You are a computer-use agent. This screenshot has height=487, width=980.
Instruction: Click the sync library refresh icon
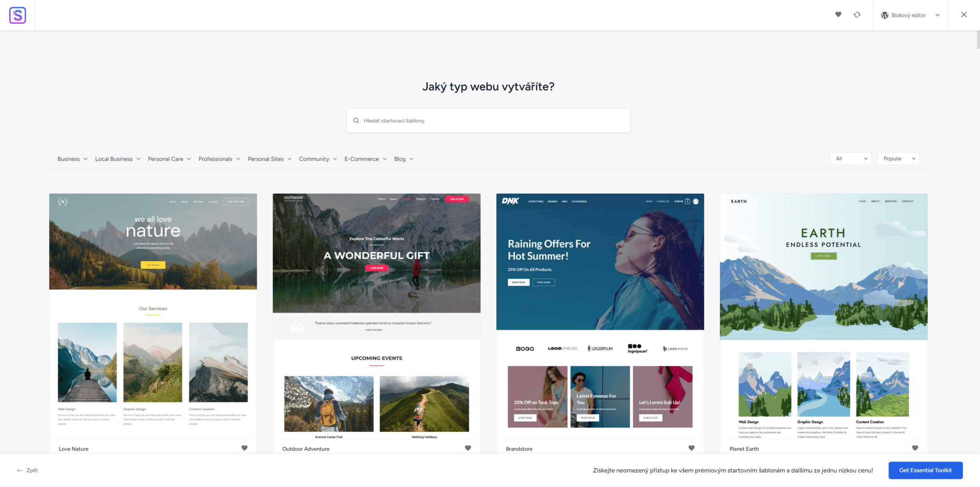857,15
